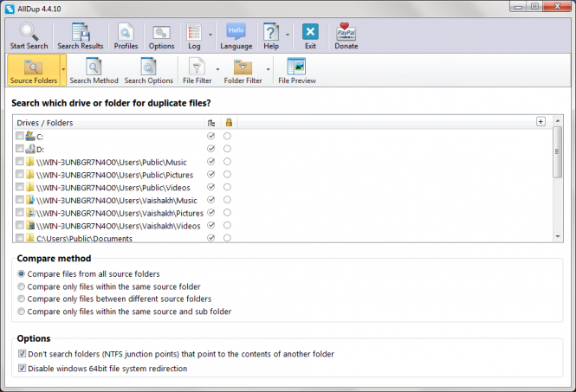Tick the checkbox for drive C:
Image resolution: width=576 pixels, height=392 pixels.
coord(20,137)
